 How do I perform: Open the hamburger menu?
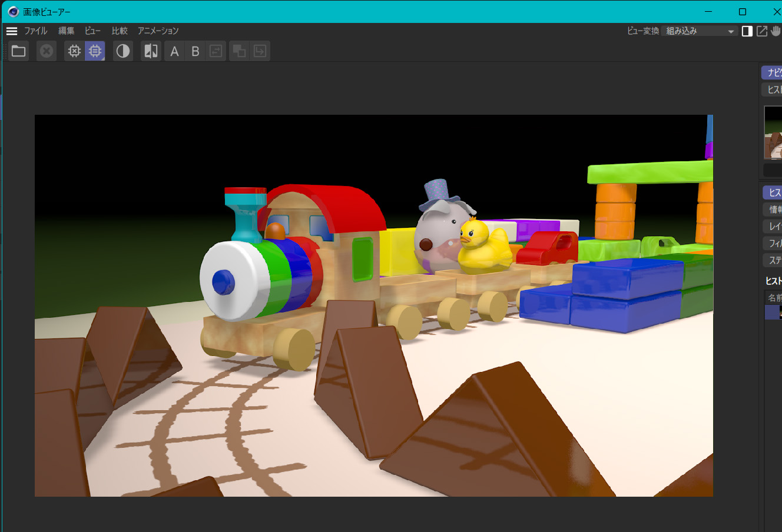[x=12, y=31]
